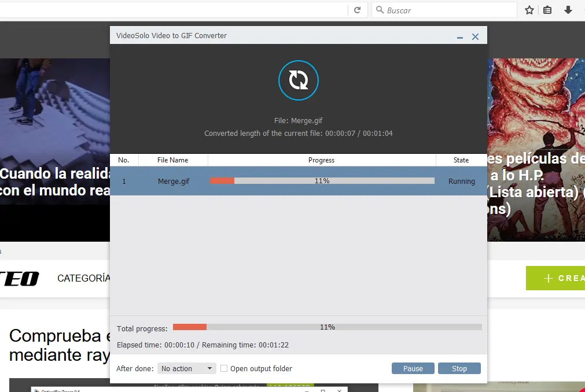585x392 pixels.
Task: Open the H.P. películas article image
Action: pos(536,149)
